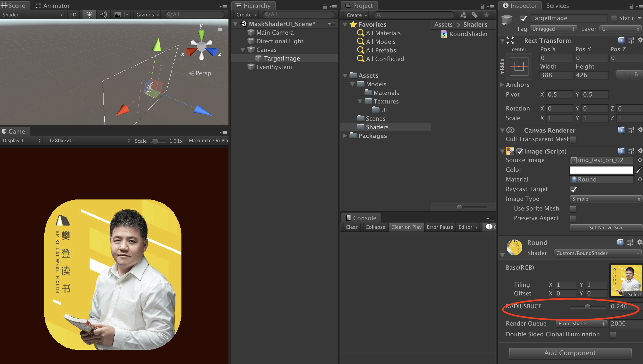
Task: Open the Image Type Simple dropdown
Action: 606,199
